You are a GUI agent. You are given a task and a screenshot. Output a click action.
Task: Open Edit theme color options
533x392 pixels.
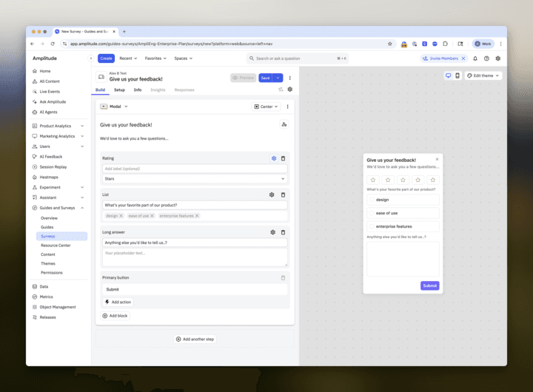pyautogui.click(x=484, y=75)
